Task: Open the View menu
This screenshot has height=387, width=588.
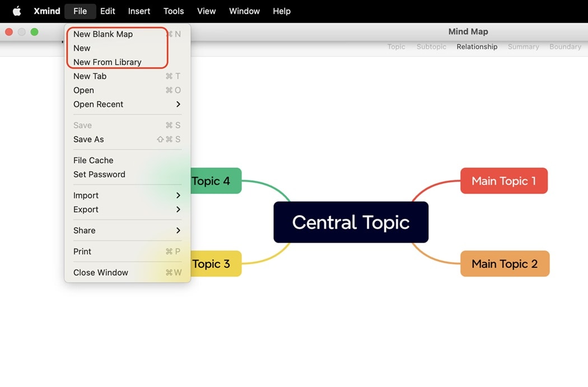Action: tap(207, 11)
